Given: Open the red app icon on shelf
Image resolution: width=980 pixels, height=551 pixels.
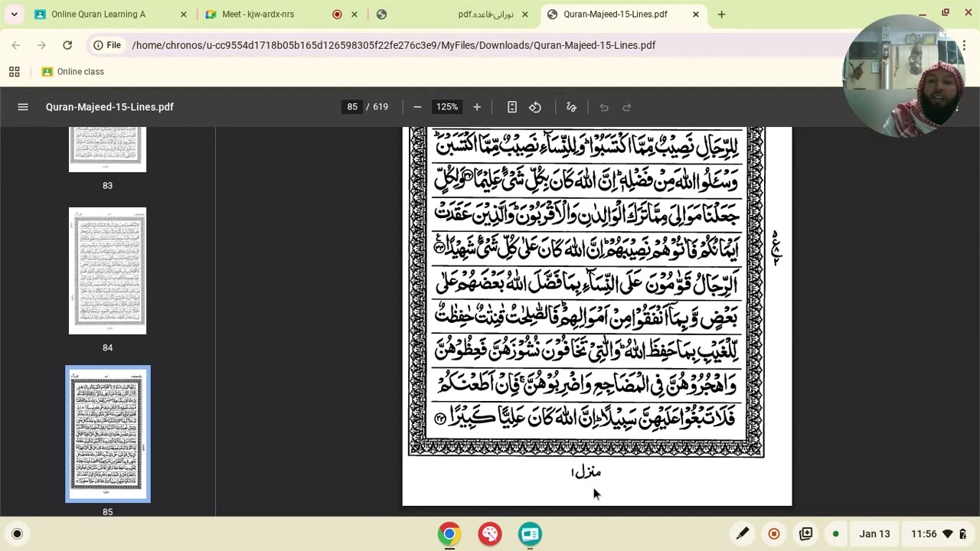Looking at the screenshot, I should [490, 534].
